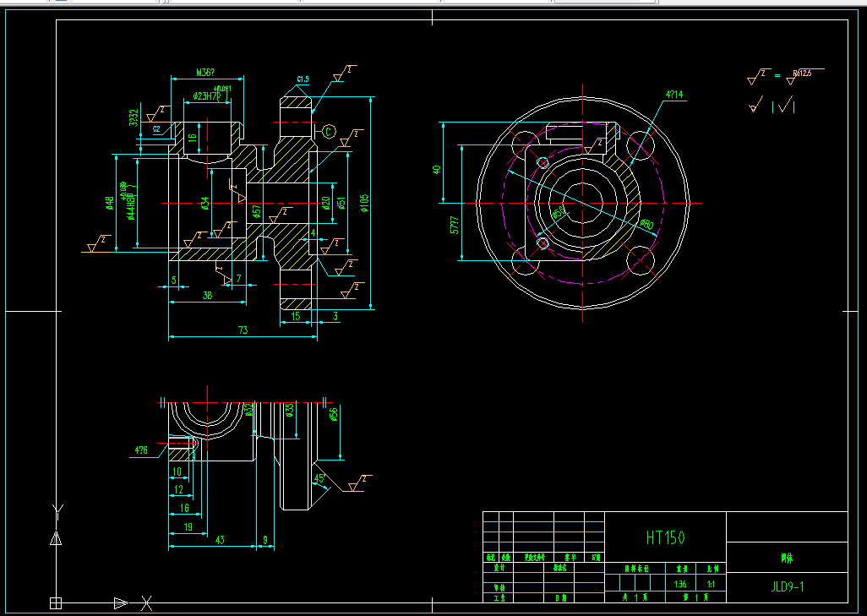Screen dimensions: 867x616
Task: Click the "3?32" vertical dimension text
Action: pos(134,117)
